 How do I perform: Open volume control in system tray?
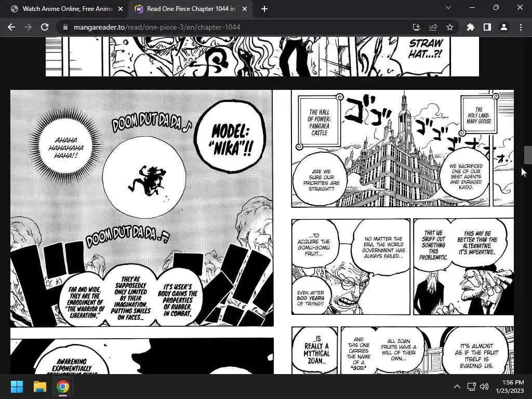(x=485, y=387)
